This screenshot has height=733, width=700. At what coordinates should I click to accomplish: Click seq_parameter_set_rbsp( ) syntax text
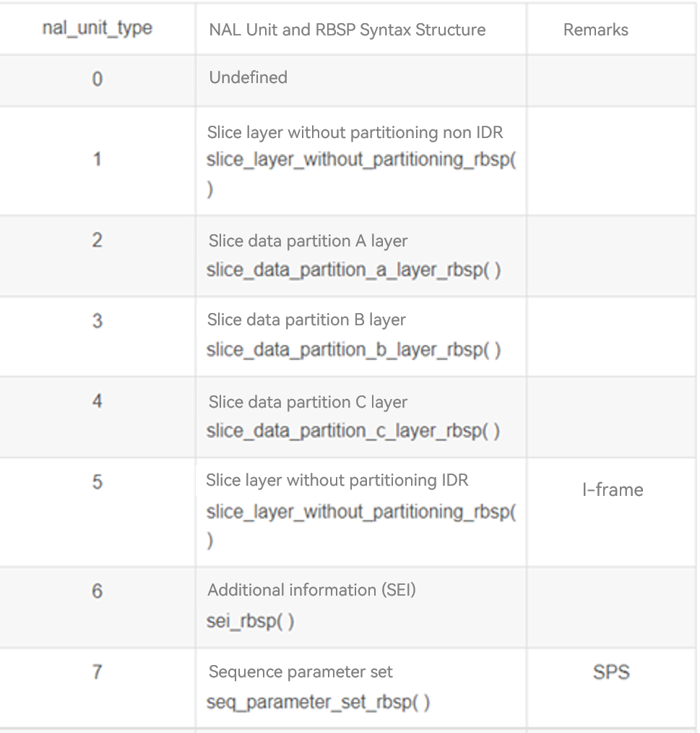[x=318, y=702]
